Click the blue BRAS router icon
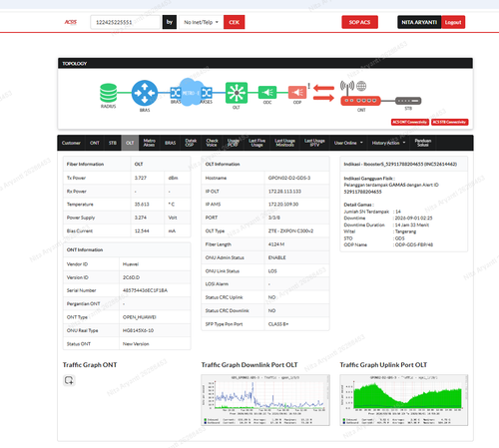Viewport: 499px width, 448px height. pos(145,93)
